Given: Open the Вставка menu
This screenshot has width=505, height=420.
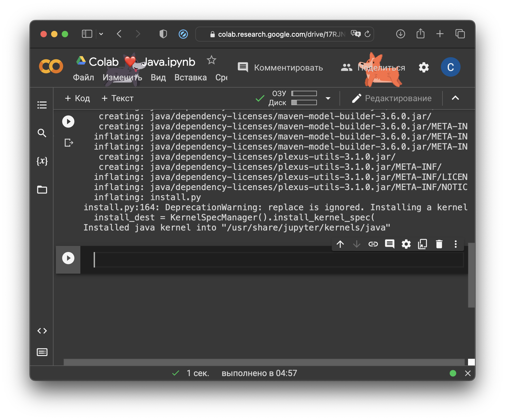Looking at the screenshot, I should click(x=191, y=77).
